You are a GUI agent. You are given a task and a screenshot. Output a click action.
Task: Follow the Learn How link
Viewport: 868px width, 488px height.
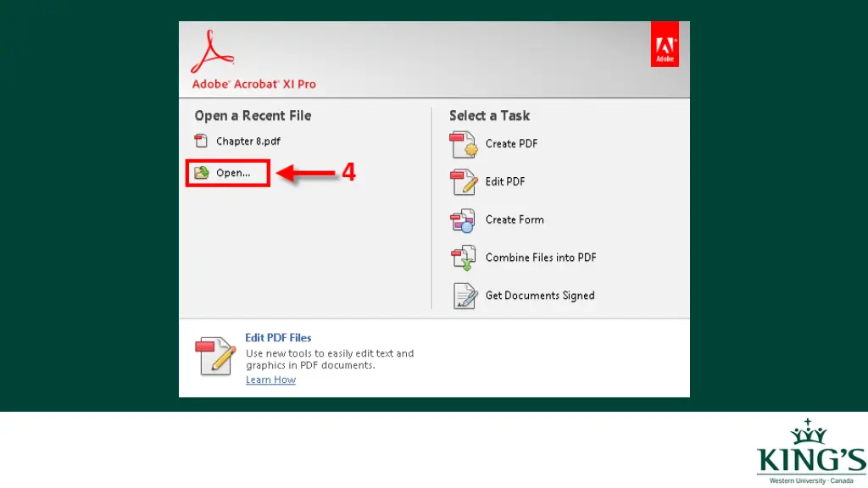(x=270, y=380)
